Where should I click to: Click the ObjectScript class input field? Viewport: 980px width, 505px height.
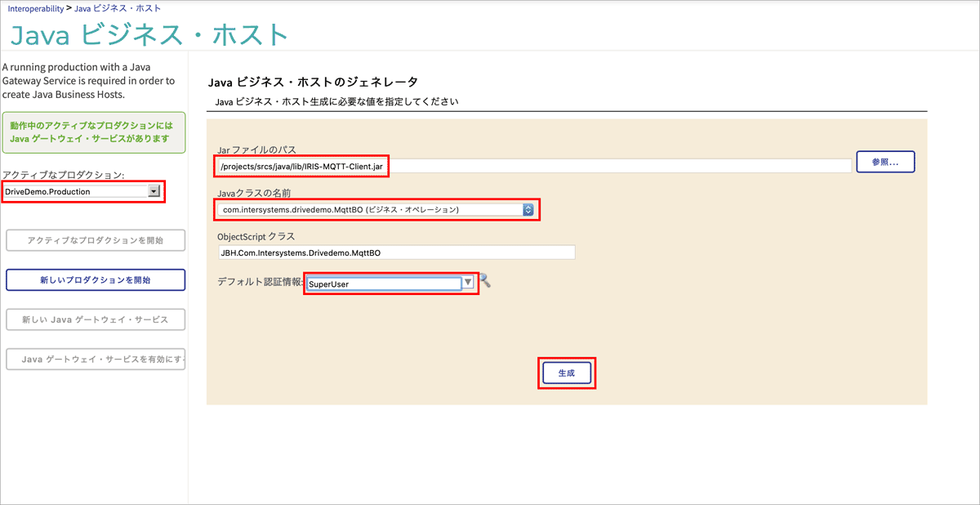396,252
